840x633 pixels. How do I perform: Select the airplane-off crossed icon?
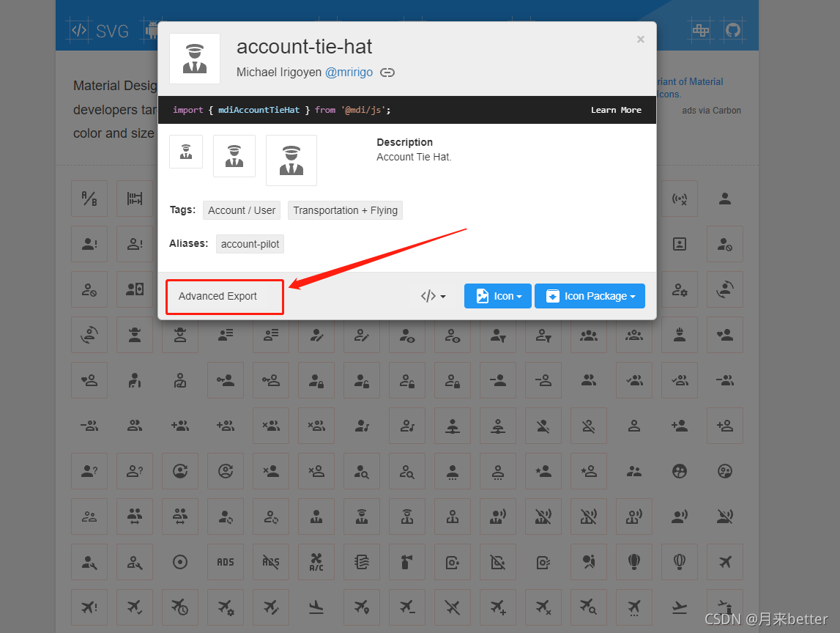(453, 607)
